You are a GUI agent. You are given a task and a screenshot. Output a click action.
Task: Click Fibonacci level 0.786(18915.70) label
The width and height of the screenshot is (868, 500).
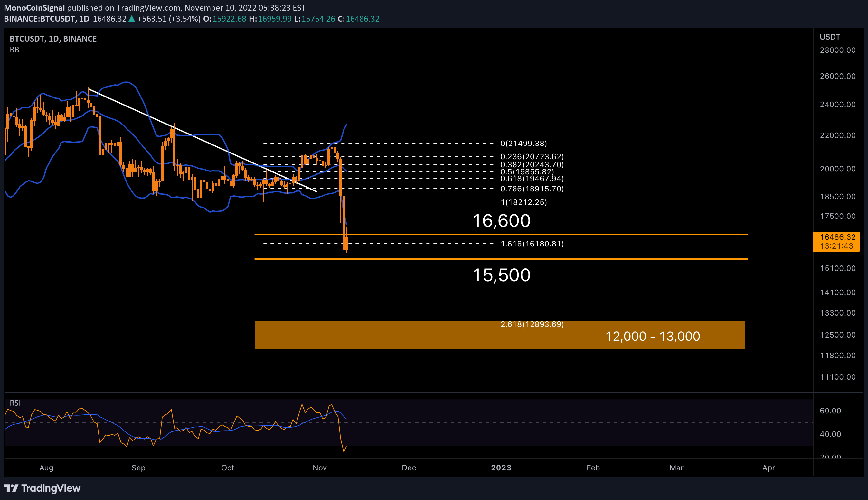pyautogui.click(x=532, y=189)
